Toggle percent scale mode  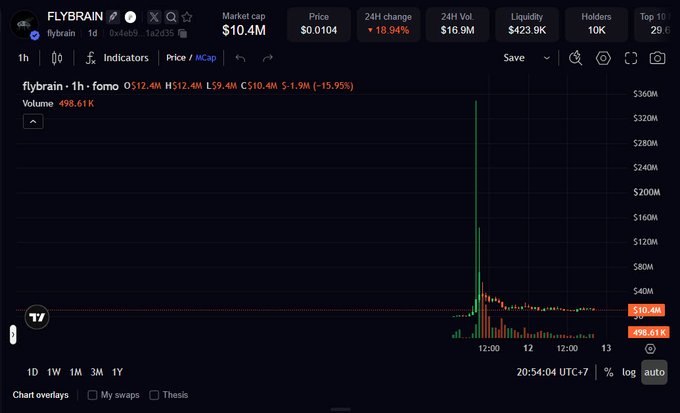pos(608,372)
